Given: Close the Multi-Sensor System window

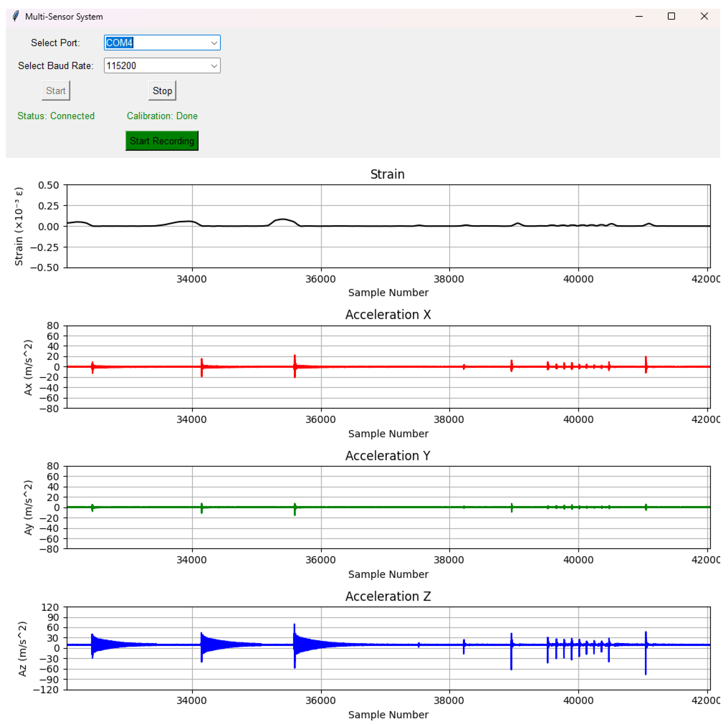Looking at the screenshot, I should [x=704, y=16].
